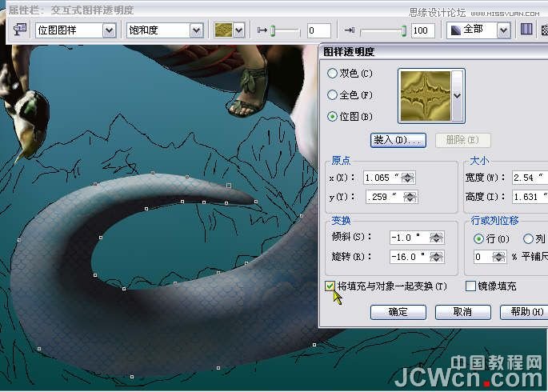548x392 pixels.
Task: Expand the property bar pattern picker arrow
Action: tap(238, 30)
